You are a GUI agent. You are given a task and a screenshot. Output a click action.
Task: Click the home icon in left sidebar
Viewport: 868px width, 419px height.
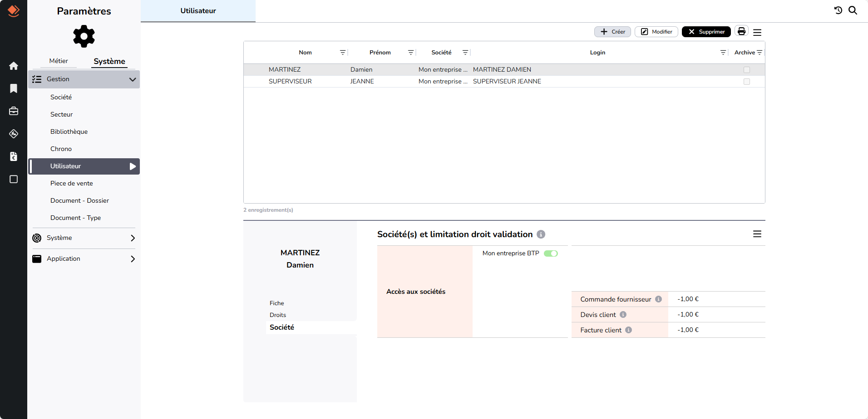(14, 66)
